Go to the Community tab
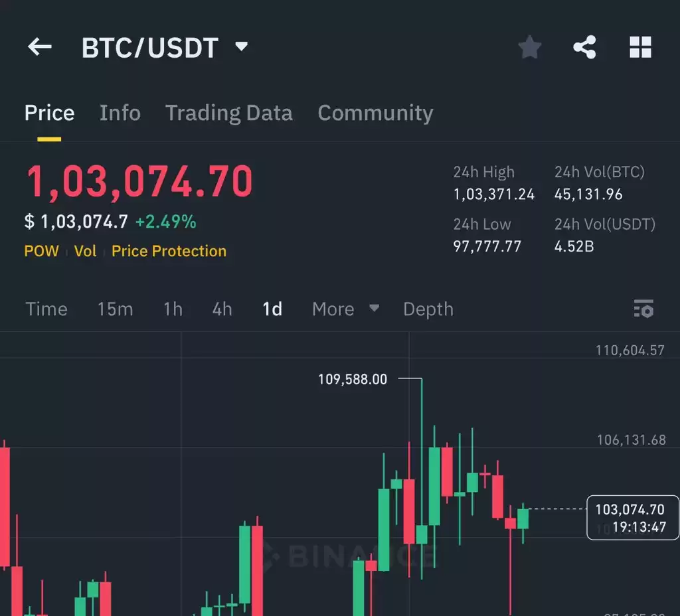680x616 pixels. 376,114
